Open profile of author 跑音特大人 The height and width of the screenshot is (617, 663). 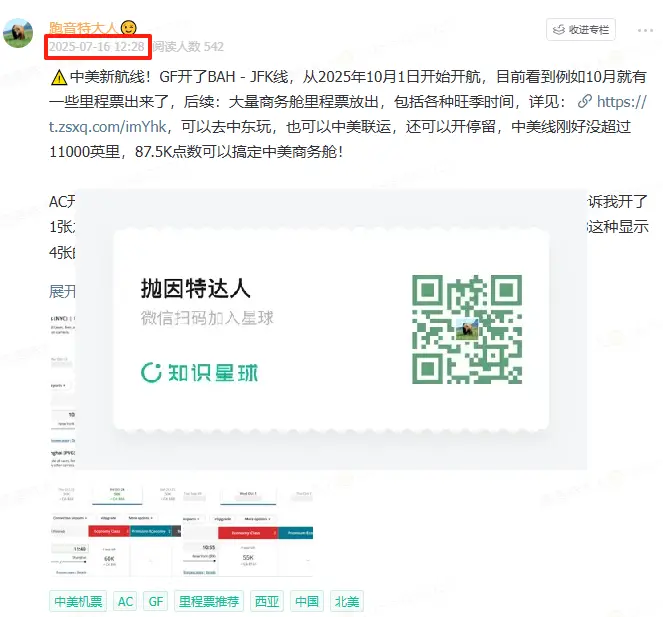tap(83, 28)
